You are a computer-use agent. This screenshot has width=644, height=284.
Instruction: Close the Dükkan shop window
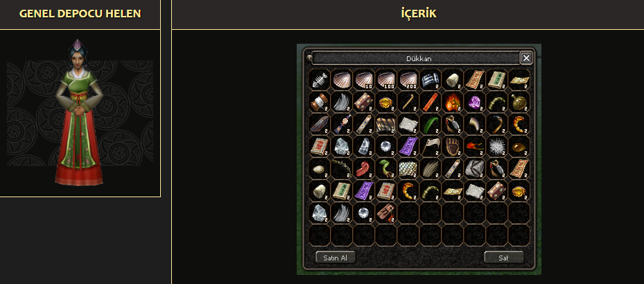[x=526, y=58]
